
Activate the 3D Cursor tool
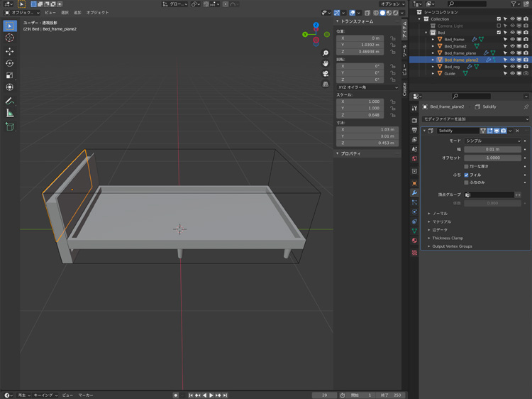pos(10,38)
